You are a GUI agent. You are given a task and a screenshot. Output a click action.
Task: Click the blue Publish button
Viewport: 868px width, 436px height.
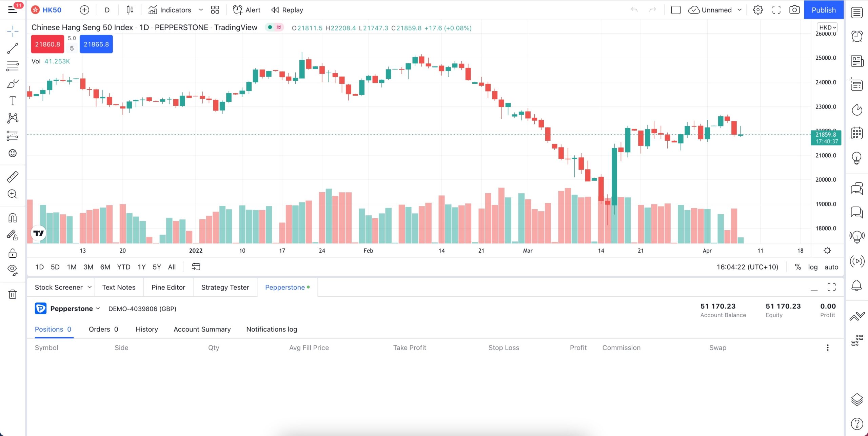[823, 10]
